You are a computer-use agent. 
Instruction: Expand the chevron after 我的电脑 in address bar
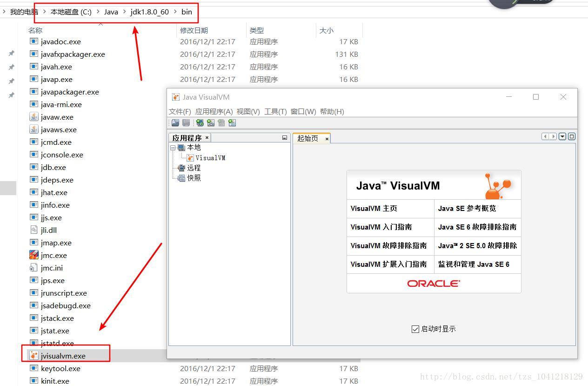45,12
